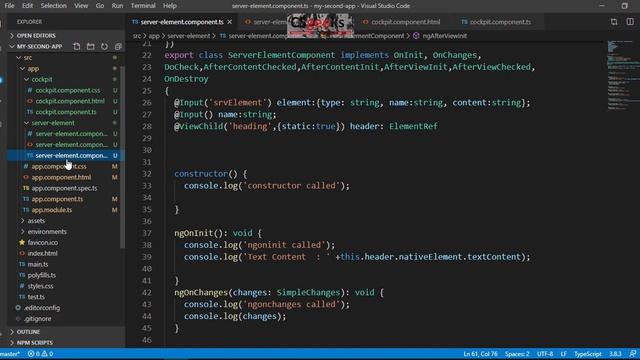This screenshot has height=360, width=640.
Task: Collapse the cockpit folder
Action: tap(42, 79)
